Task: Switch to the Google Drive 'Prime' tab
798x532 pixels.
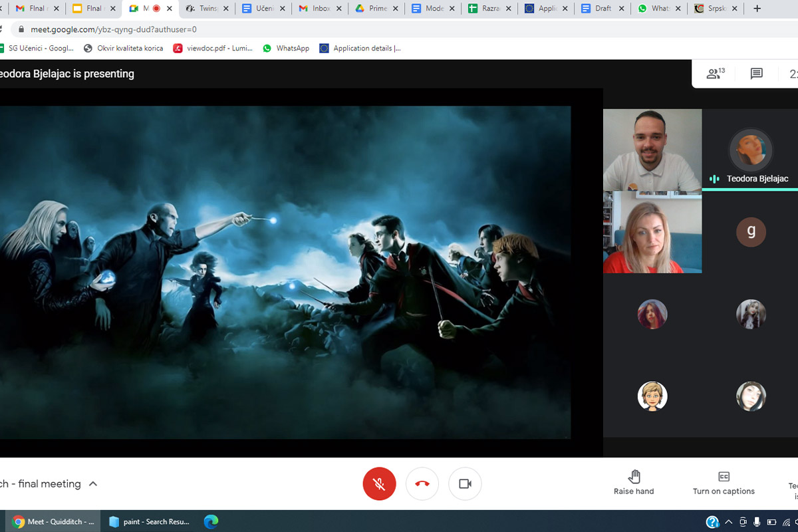Action: (x=378, y=9)
